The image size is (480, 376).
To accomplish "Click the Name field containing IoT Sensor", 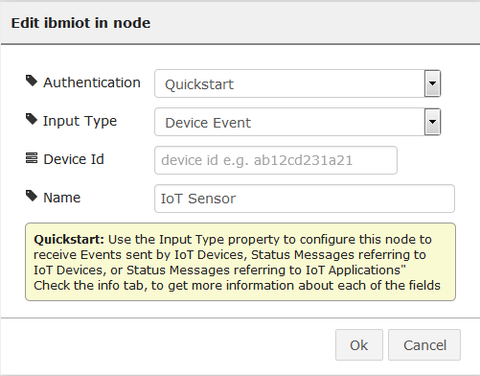I will click(x=304, y=198).
